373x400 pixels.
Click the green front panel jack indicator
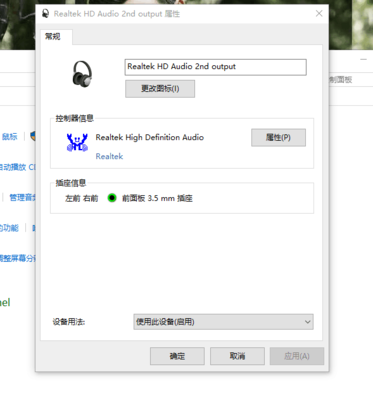point(112,198)
